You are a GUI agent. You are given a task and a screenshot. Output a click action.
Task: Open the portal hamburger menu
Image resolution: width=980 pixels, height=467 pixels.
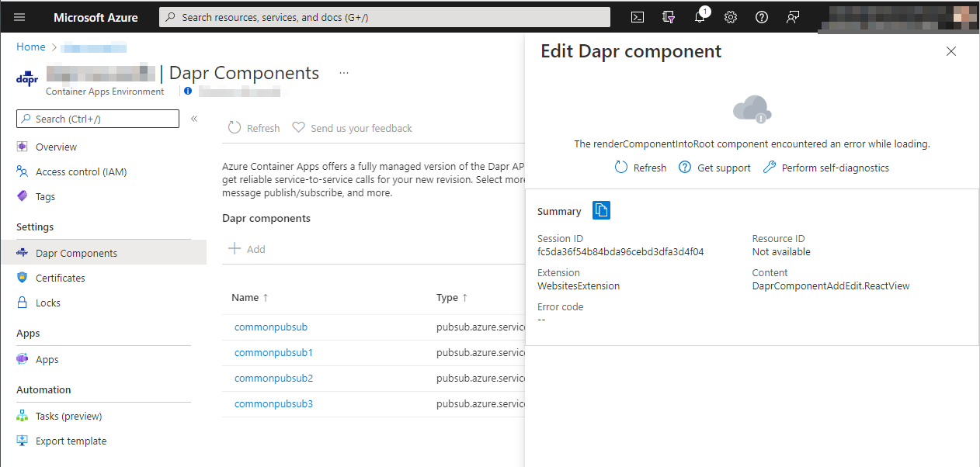[19, 17]
